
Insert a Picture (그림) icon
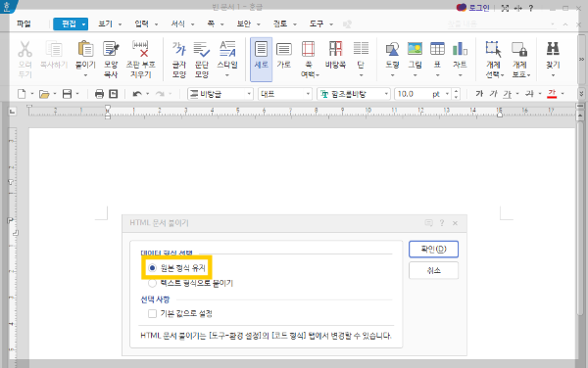pos(415,49)
